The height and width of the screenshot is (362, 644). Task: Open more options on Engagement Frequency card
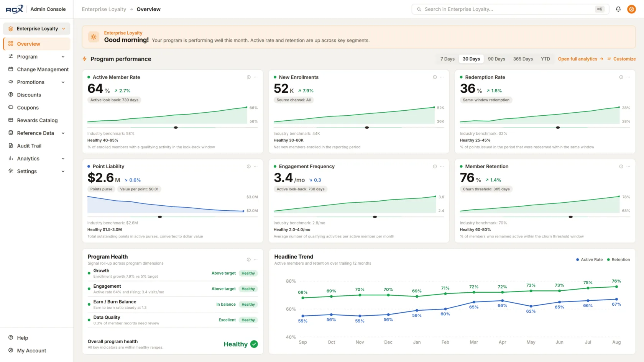point(442,167)
